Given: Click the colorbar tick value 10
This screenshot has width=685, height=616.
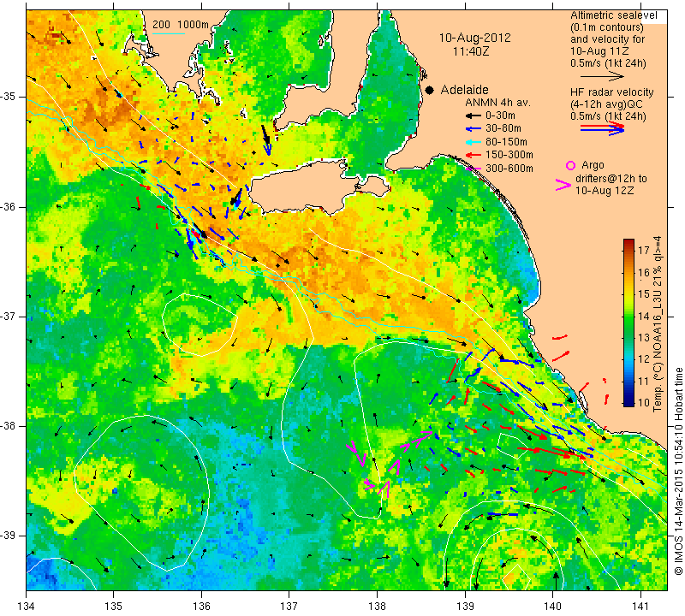Looking at the screenshot, I should [x=644, y=402].
